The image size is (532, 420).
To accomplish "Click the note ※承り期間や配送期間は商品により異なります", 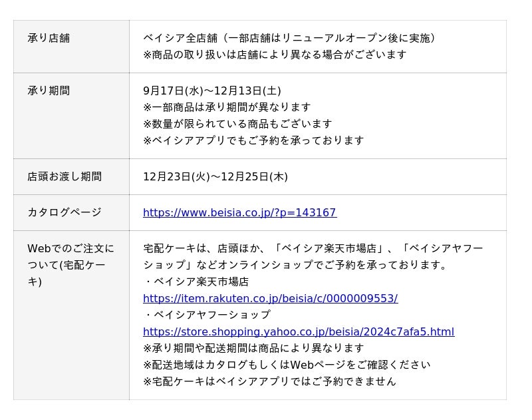I will click(253, 348).
